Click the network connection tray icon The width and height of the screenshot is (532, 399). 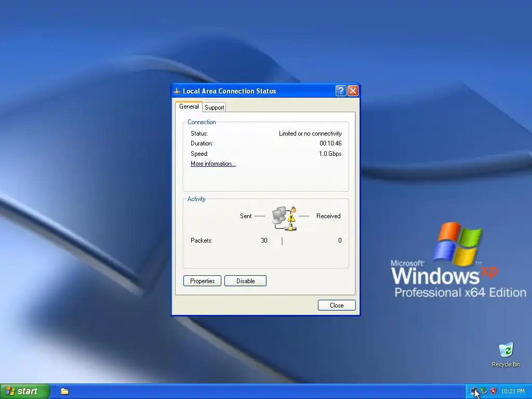[x=474, y=392]
